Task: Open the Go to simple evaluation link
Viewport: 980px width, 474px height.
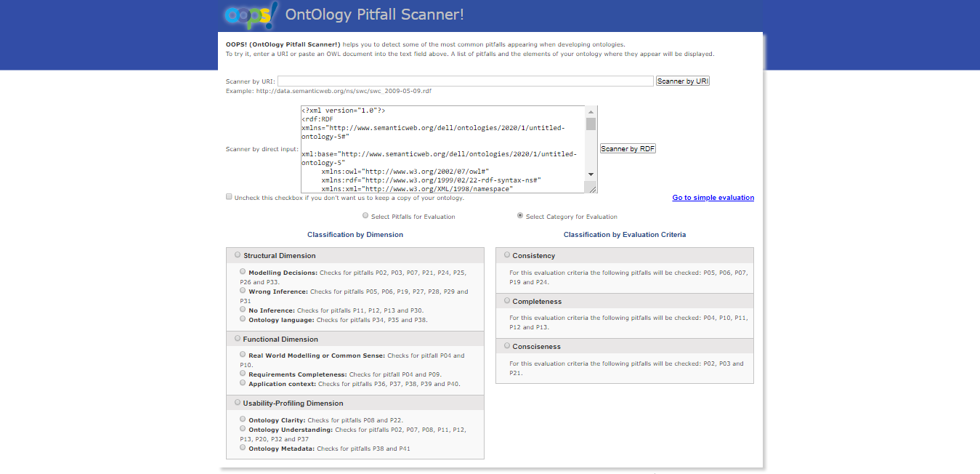Action: tap(713, 198)
